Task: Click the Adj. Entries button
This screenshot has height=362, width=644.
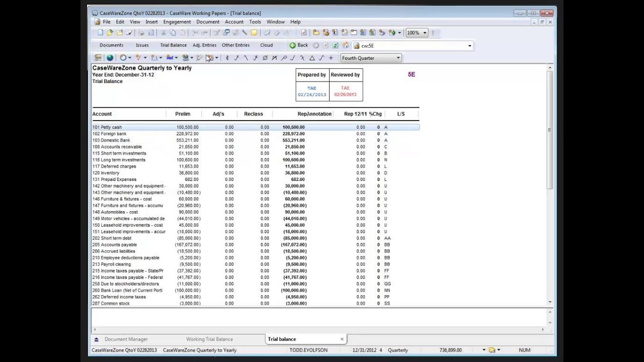Action: tap(204, 45)
